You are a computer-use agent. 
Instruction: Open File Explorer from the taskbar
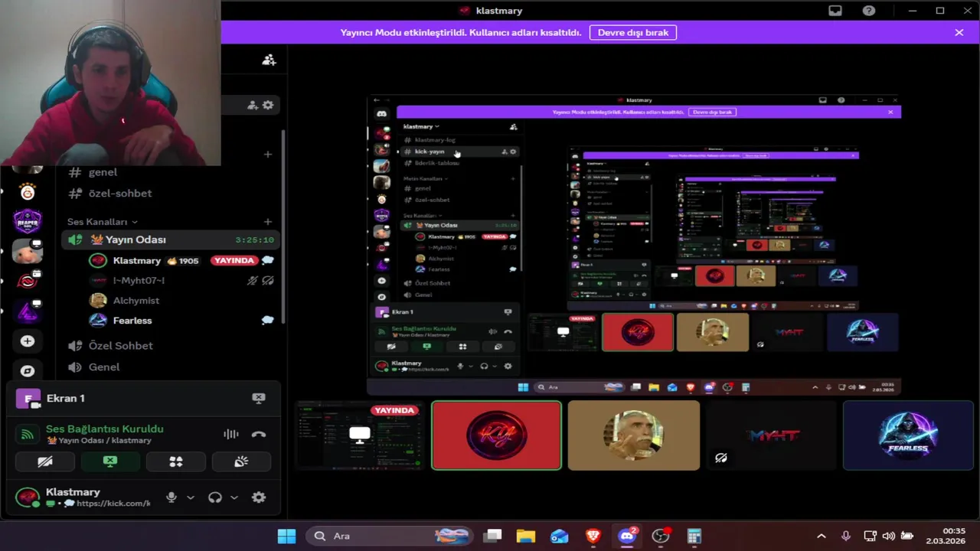pyautogui.click(x=526, y=536)
